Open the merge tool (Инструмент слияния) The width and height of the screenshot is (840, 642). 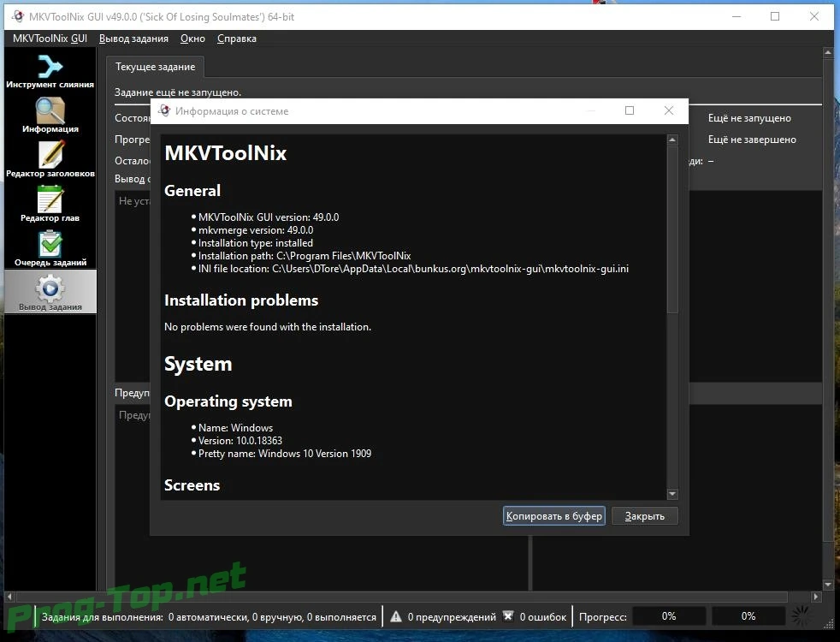click(x=50, y=70)
